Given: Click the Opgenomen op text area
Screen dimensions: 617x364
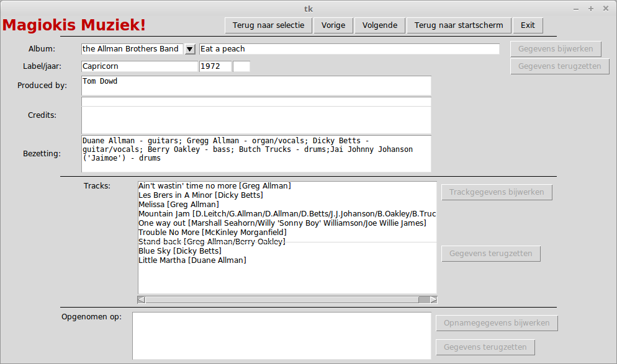Looking at the screenshot, I should click(282, 335).
